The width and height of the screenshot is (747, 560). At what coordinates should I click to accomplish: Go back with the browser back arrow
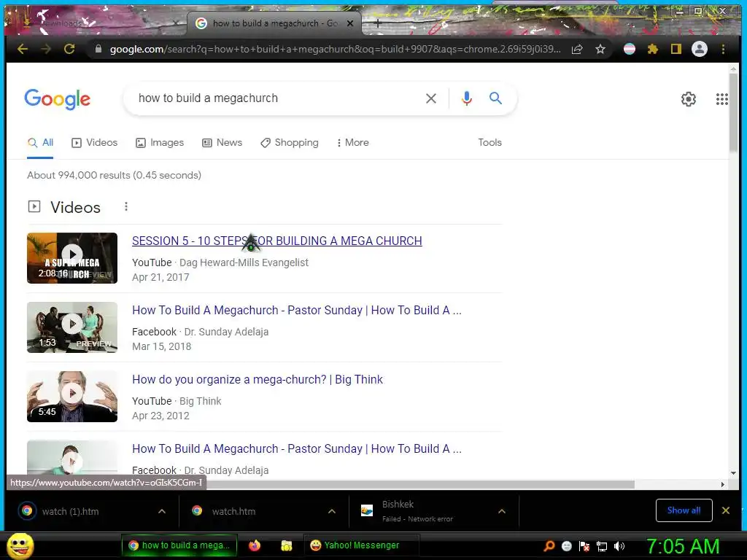(x=23, y=49)
